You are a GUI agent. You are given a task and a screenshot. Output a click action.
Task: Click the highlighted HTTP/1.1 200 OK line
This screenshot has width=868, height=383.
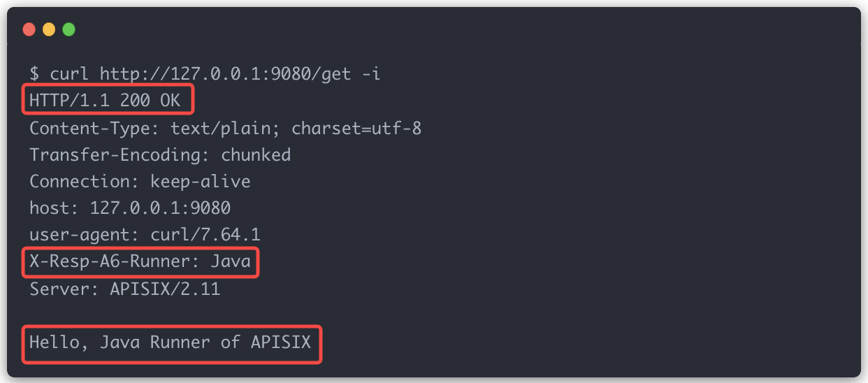(105, 101)
